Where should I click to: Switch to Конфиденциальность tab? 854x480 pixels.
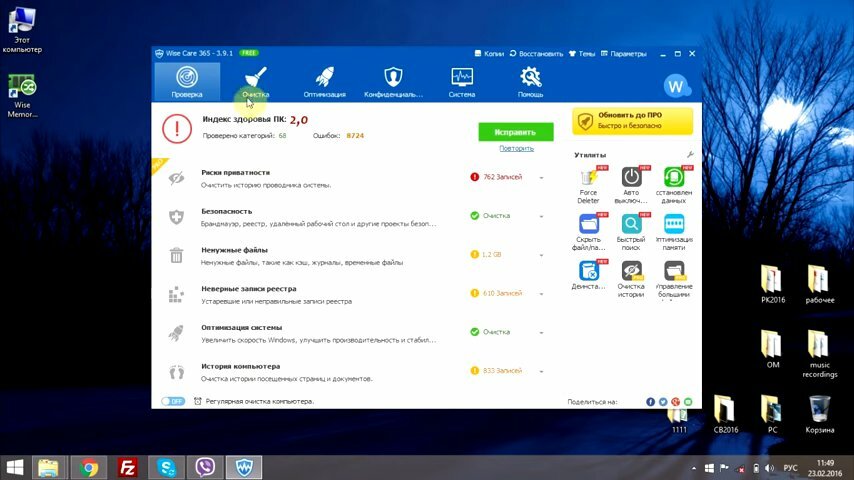point(393,82)
